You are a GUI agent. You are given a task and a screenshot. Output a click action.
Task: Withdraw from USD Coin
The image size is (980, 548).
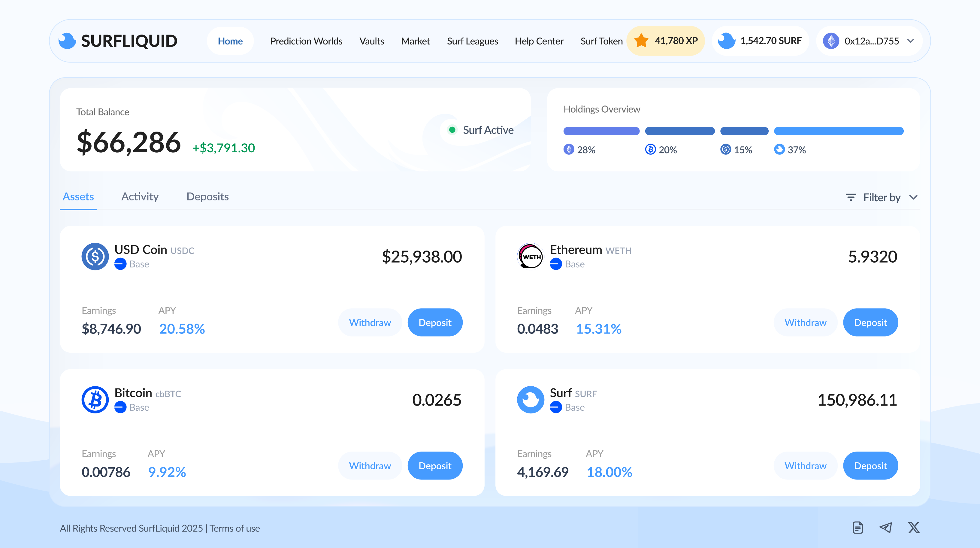(370, 322)
